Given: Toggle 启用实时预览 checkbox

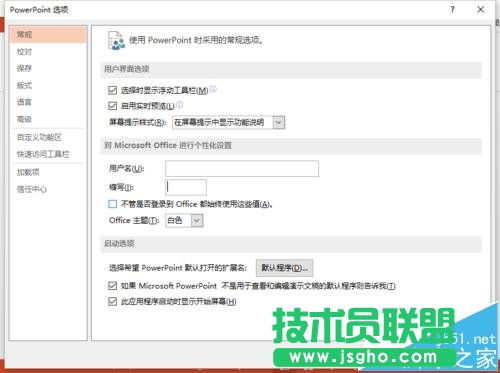Looking at the screenshot, I should pos(113,106).
